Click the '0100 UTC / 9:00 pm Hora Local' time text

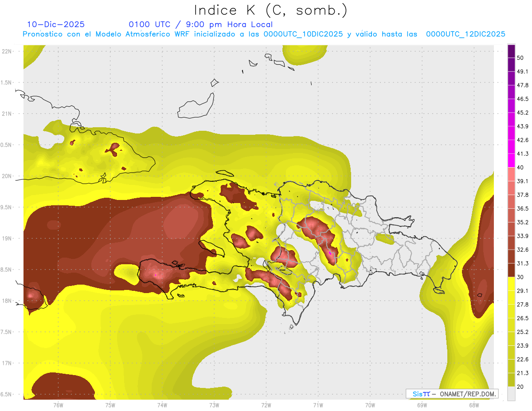[201, 24]
